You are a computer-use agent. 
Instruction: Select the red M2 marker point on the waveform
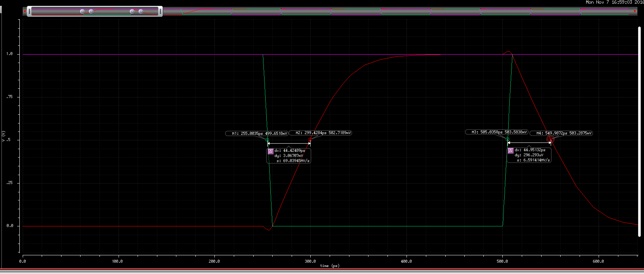click(x=310, y=140)
